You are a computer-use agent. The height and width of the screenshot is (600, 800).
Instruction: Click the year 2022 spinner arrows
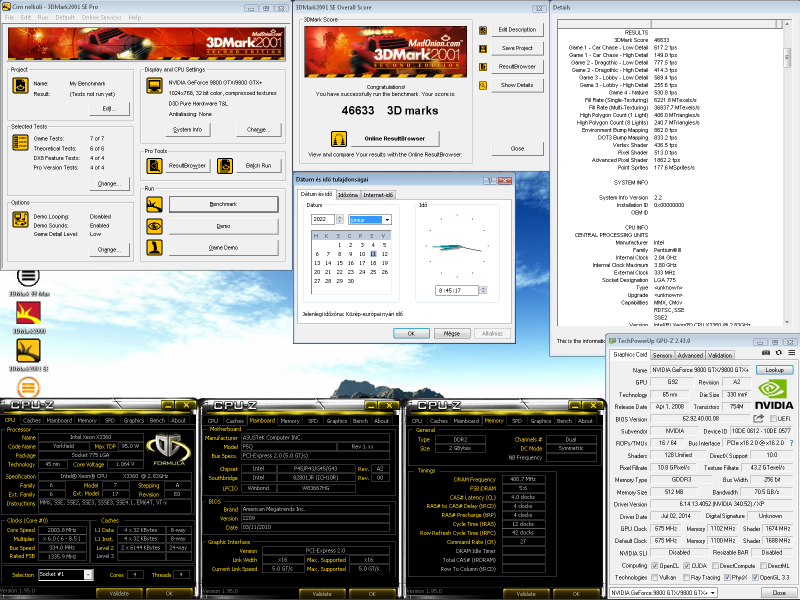pyautogui.click(x=340, y=219)
